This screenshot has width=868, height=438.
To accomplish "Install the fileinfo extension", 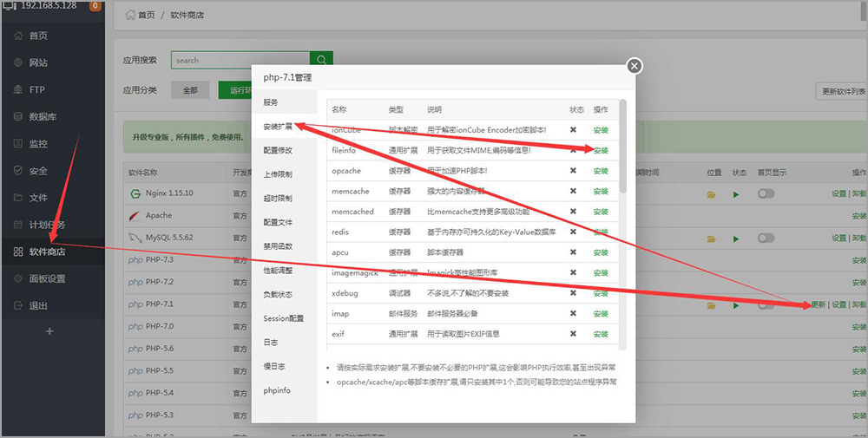I will click(x=601, y=150).
